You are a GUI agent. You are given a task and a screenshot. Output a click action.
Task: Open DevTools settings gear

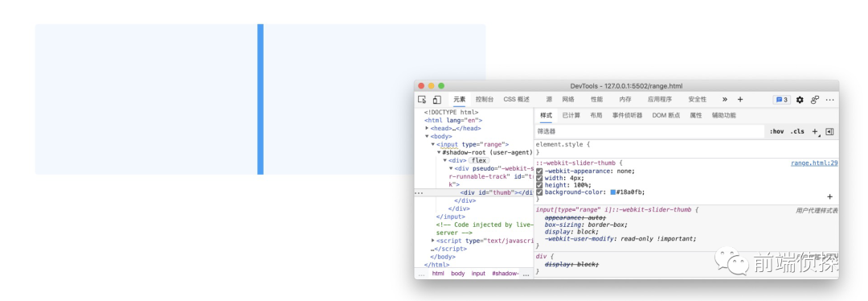tap(800, 100)
